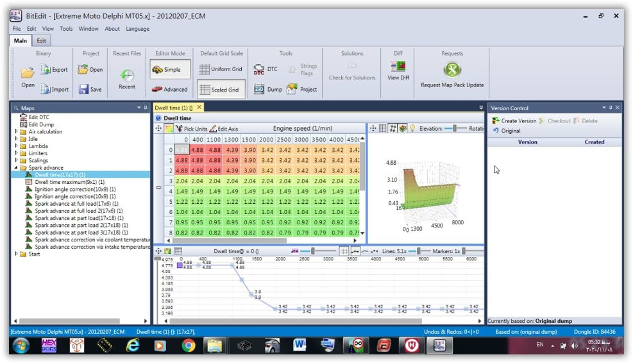Click Original in Version Control
This screenshot has width=633, height=364.
point(506,131)
